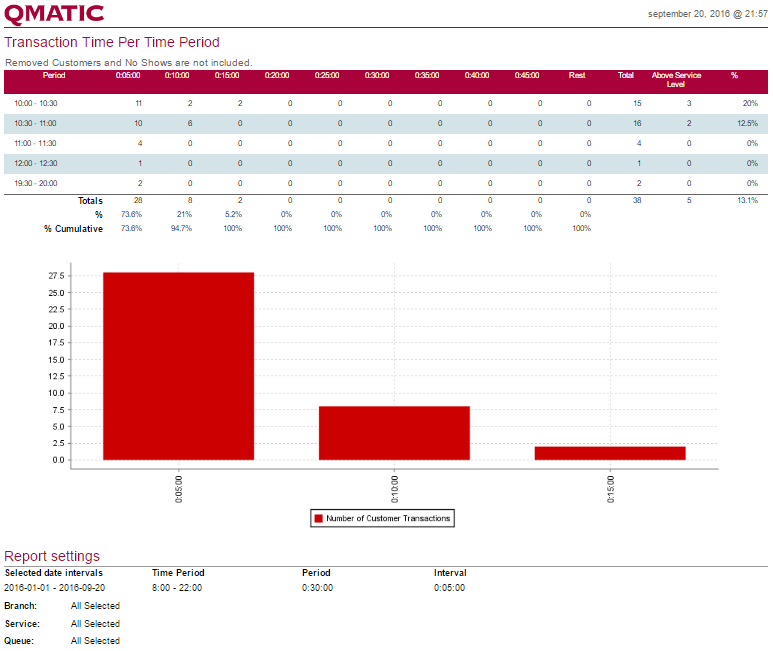Click the Report settings heading
The image size is (773, 651).
coord(52,556)
